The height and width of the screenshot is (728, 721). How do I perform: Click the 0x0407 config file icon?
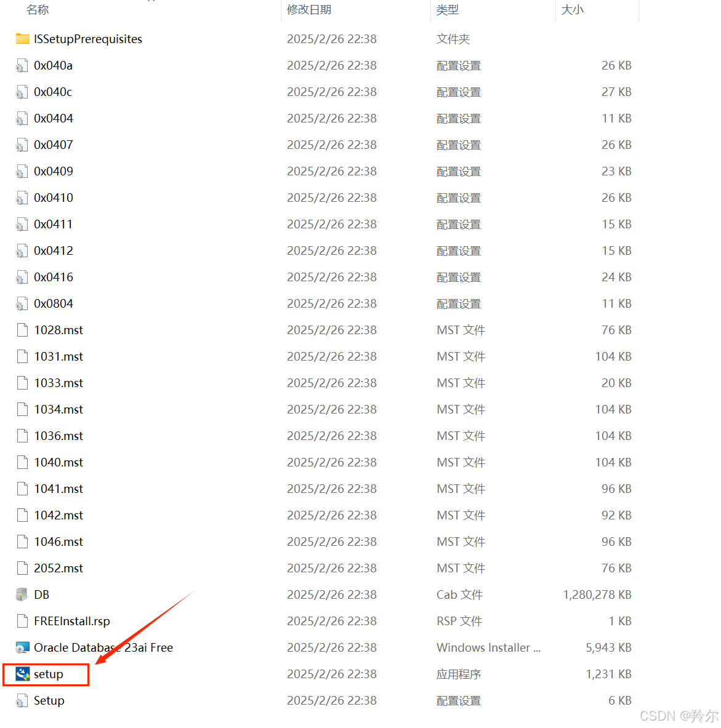(x=22, y=145)
